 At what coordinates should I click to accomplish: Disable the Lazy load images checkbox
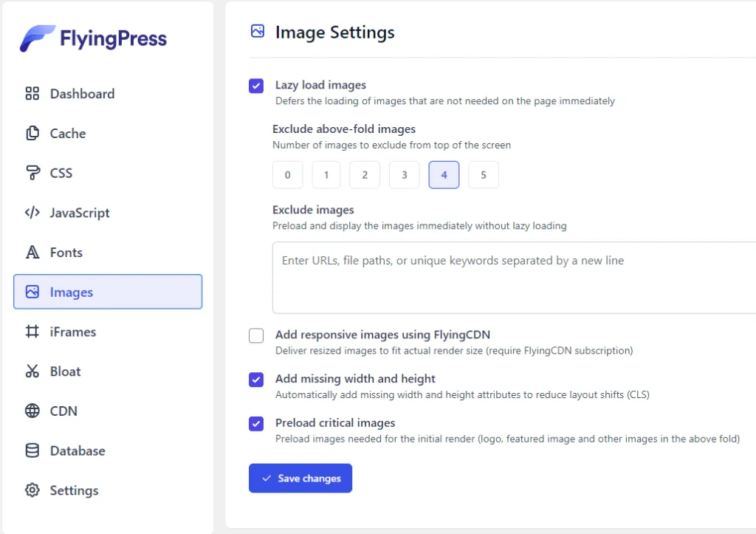(256, 86)
